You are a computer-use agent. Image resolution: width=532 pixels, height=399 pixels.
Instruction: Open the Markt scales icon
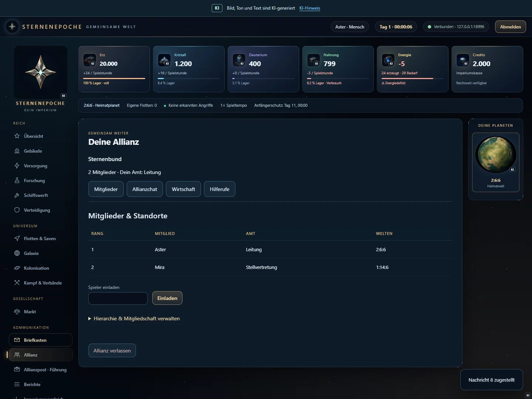[x=17, y=311]
